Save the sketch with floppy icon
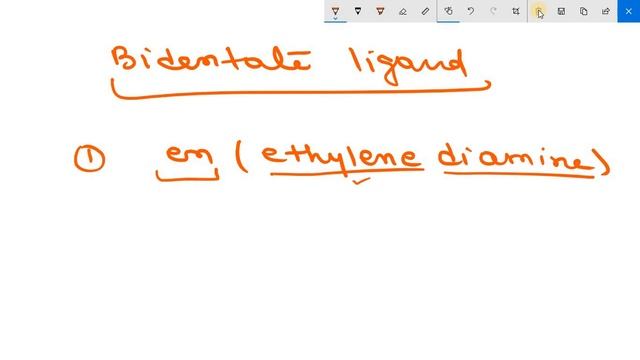 coord(561,11)
